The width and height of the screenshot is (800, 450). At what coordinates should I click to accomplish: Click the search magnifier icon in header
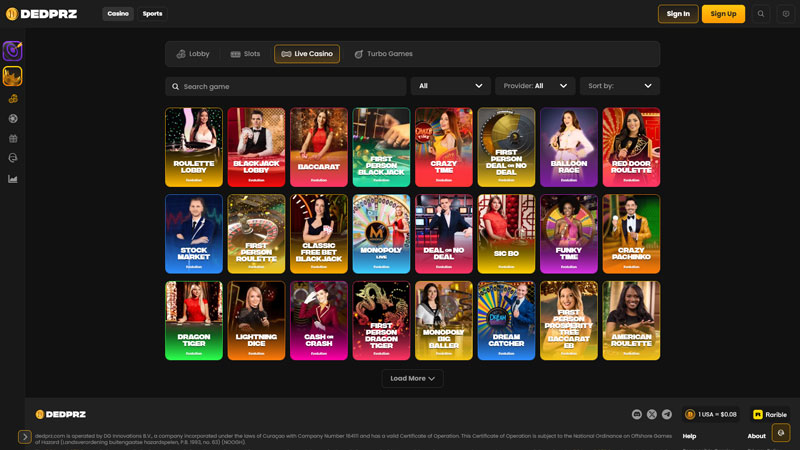pos(761,14)
